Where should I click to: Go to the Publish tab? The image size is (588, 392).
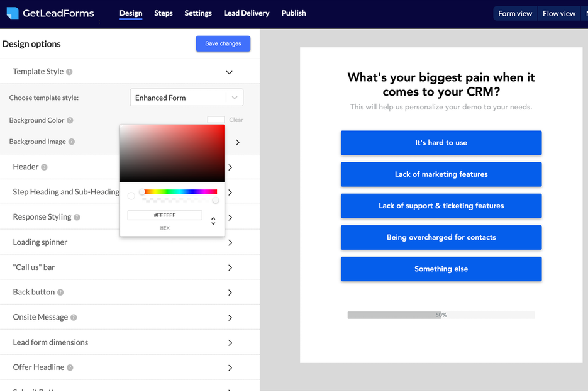[x=294, y=13]
